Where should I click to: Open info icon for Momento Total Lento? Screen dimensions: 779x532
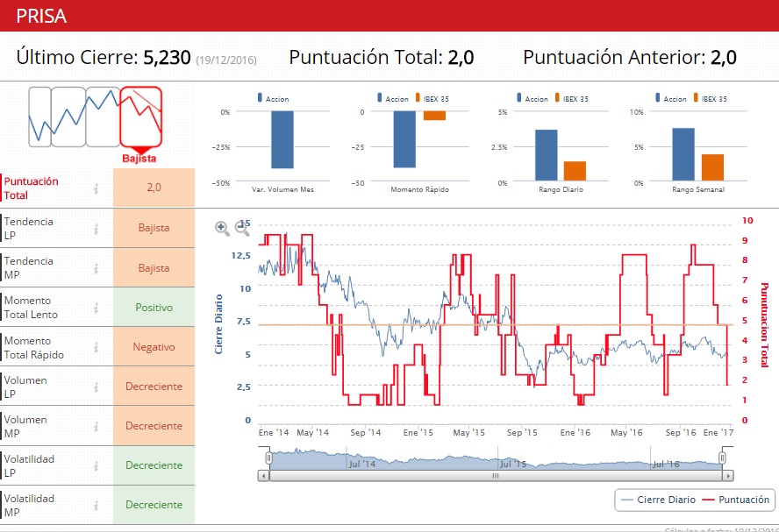(96, 309)
